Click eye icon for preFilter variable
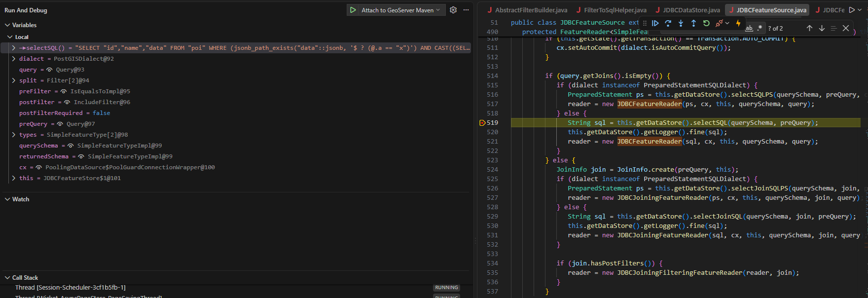The image size is (868, 298). (x=64, y=91)
